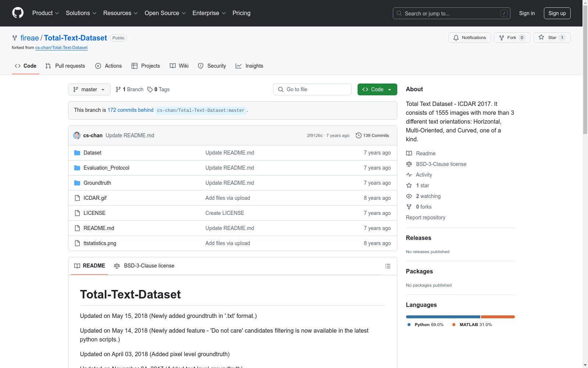588x368 pixels.
Task: Click the ICDAR.gif file icon
Action: [x=77, y=198]
